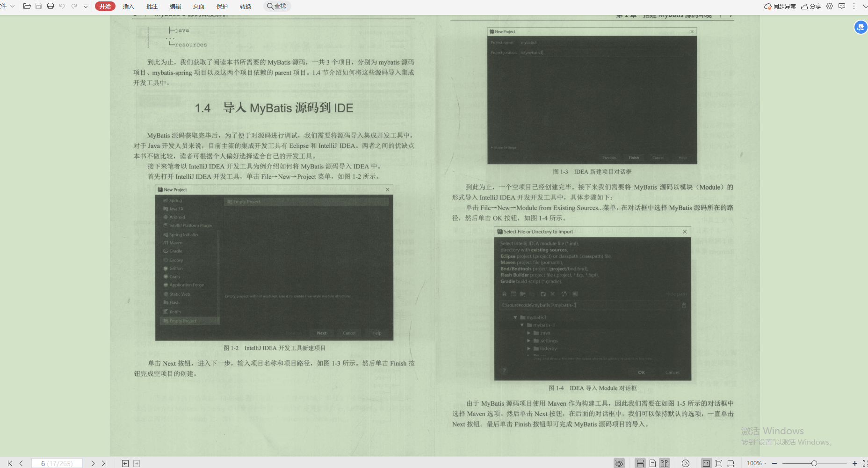The image size is (868, 468).
Task: Go to the first page
Action: tap(10, 463)
